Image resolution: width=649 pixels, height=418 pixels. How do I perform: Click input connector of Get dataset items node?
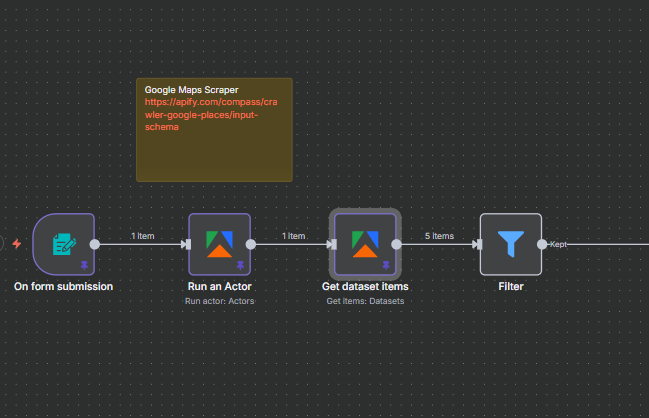[334, 245]
